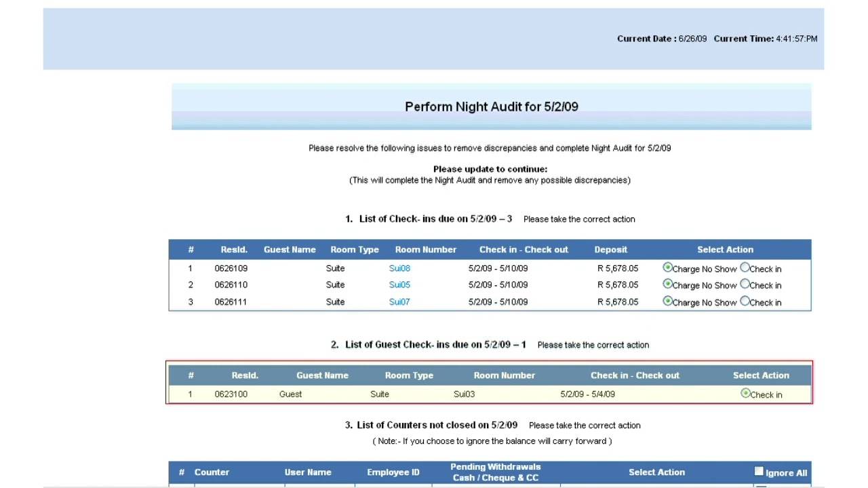Click room number Sui03 in guest list

pyautogui.click(x=465, y=394)
